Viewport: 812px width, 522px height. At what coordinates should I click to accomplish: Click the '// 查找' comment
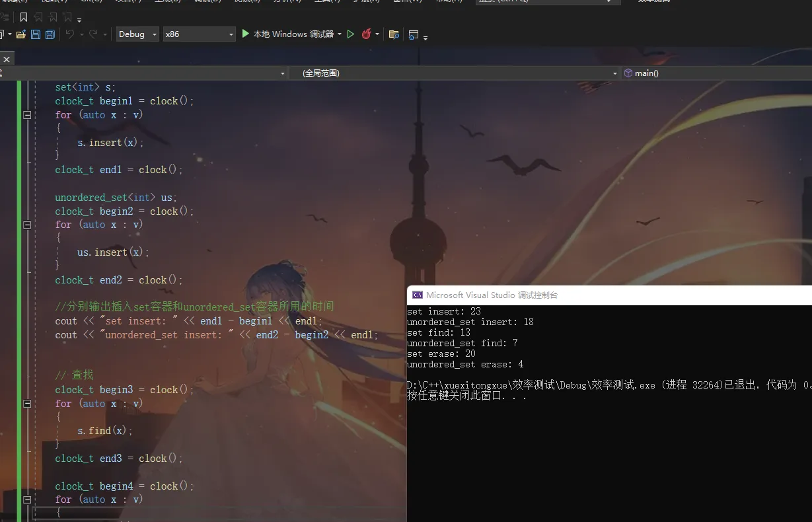pos(75,375)
